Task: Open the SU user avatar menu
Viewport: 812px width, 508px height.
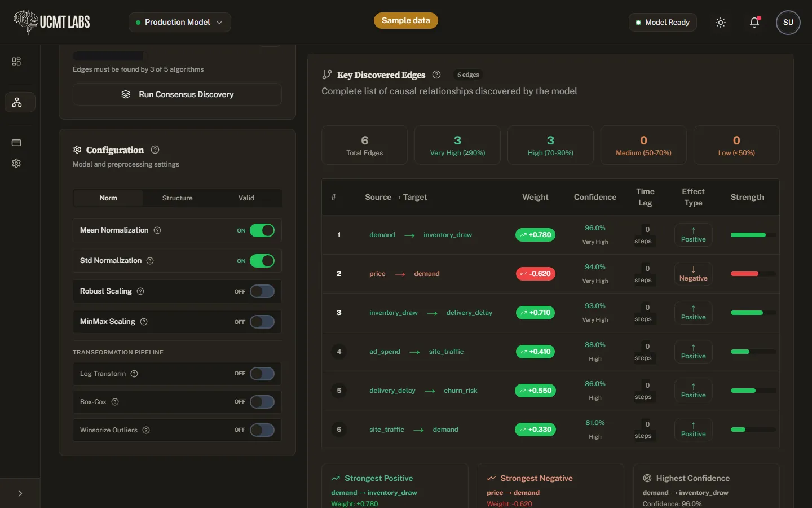Action: pos(788,23)
